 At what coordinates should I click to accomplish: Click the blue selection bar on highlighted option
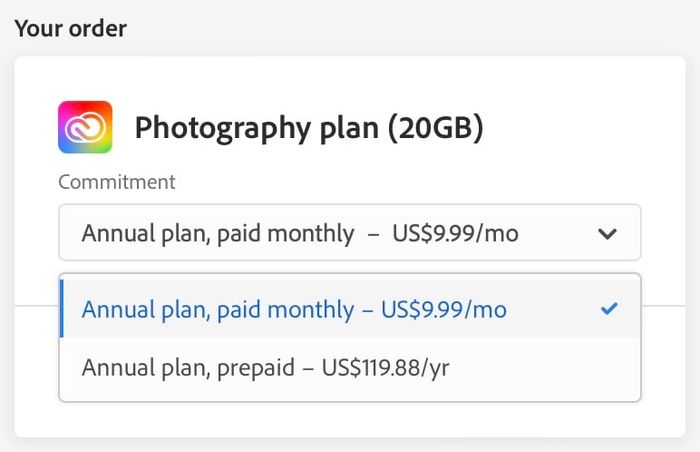pyautogui.click(x=62, y=309)
